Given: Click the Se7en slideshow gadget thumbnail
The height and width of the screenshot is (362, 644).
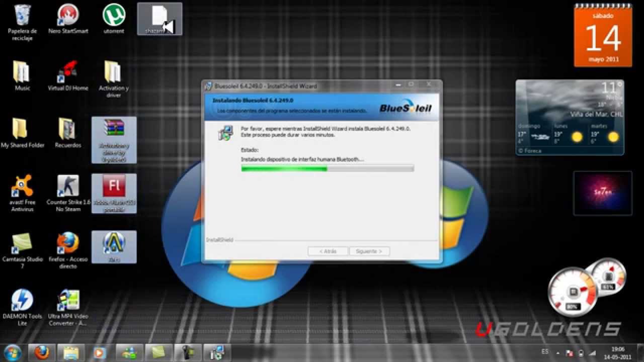Looking at the screenshot, I should click(x=603, y=193).
